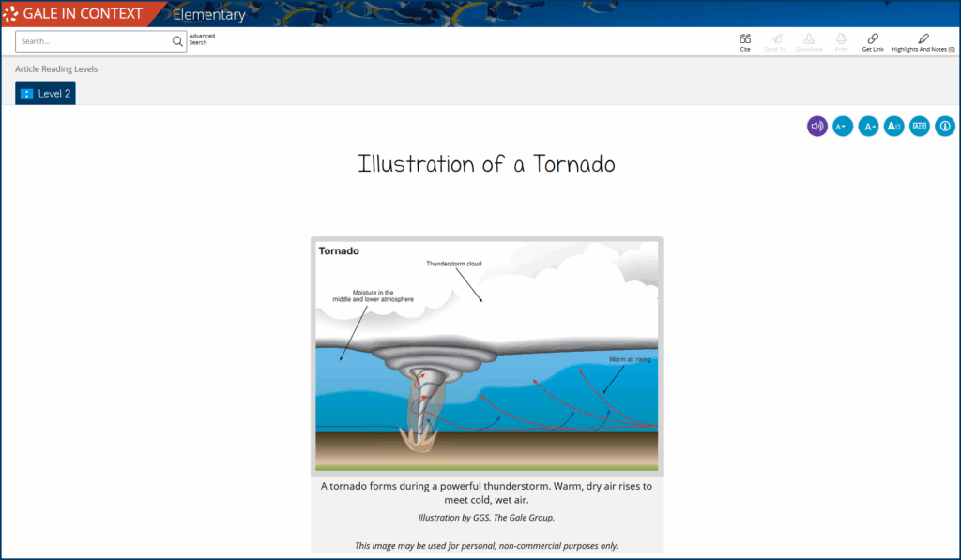Print the article with Print icon
The image size is (961, 560).
[841, 39]
